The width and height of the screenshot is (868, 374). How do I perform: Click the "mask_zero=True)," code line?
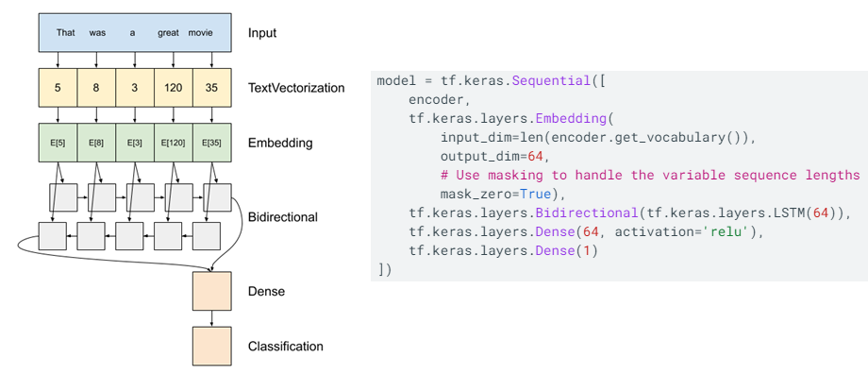[504, 195]
